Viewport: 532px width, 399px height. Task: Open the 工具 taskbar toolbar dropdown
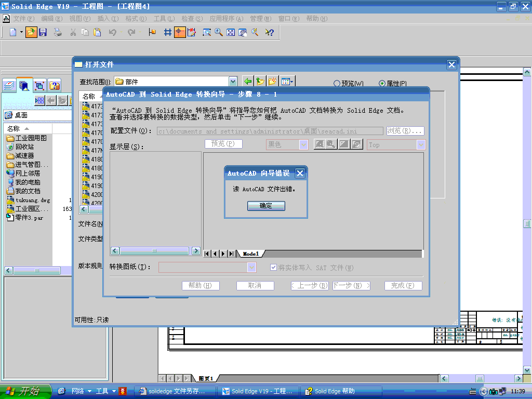114,391
